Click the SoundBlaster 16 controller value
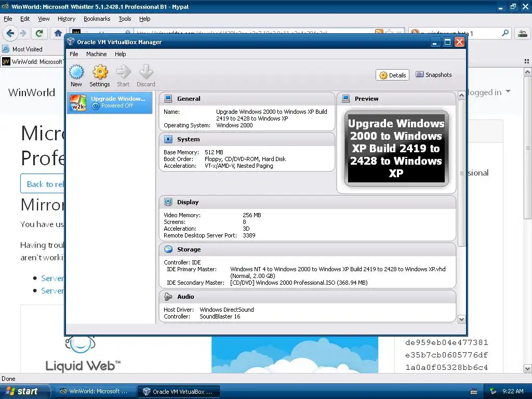This screenshot has width=532, height=399. click(x=220, y=316)
